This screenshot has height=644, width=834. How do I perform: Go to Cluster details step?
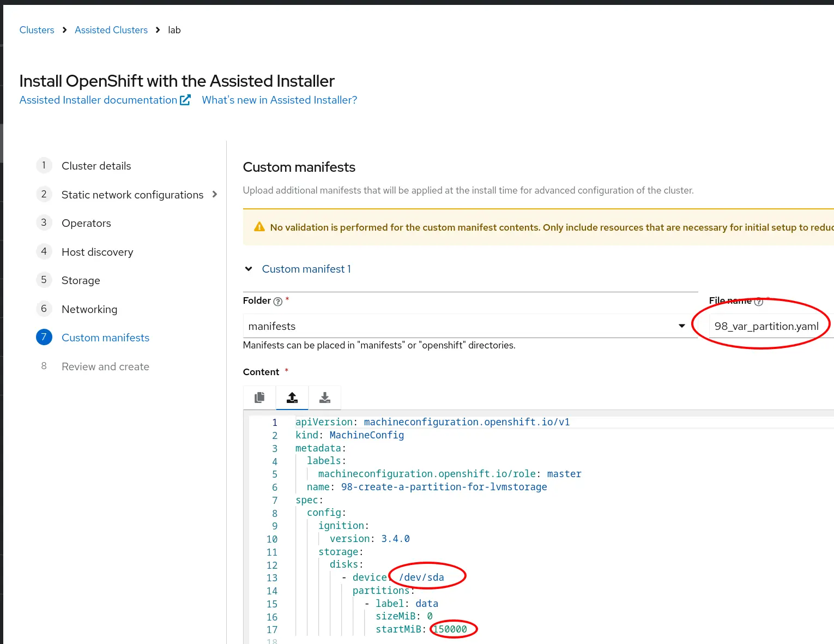coord(96,166)
